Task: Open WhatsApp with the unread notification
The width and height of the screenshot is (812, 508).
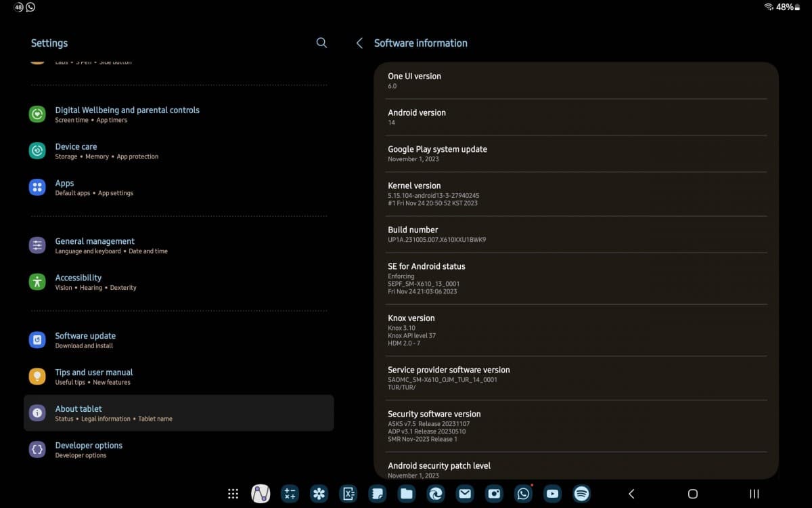Action: click(x=523, y=494)
